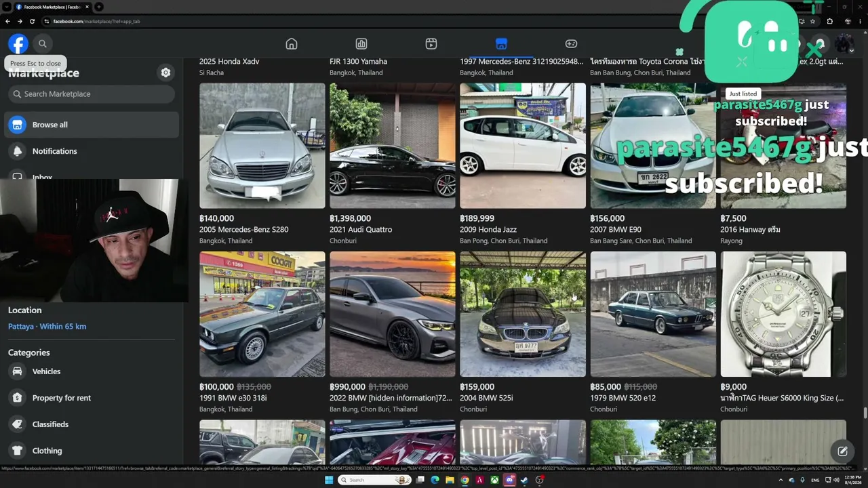Open Classifieds category
The image size is (868, 488).
point(92,424)
